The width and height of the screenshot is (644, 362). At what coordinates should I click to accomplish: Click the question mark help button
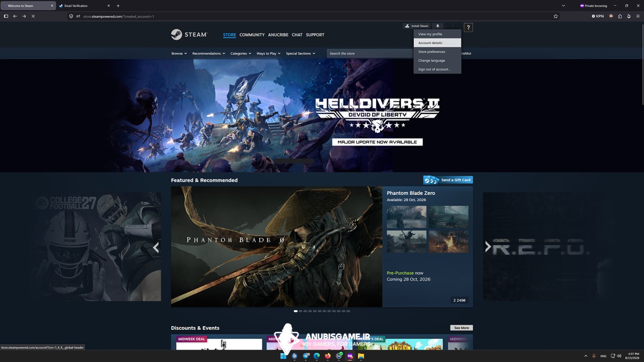[x=468, y=27]
